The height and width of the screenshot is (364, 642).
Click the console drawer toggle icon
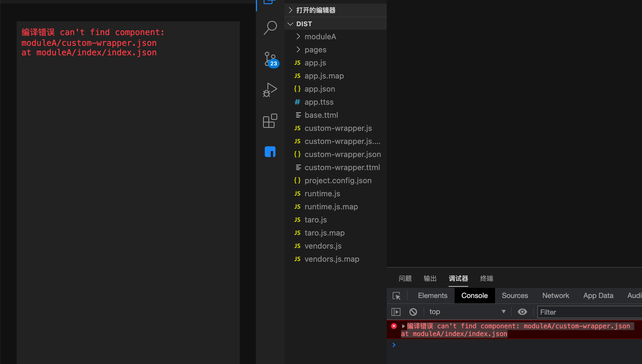tap(396, 312)
